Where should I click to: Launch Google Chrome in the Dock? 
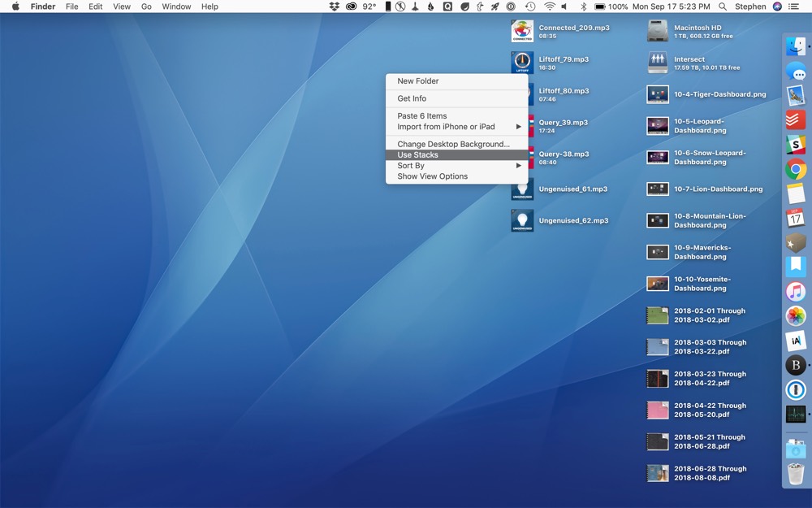tap(794, 170)
